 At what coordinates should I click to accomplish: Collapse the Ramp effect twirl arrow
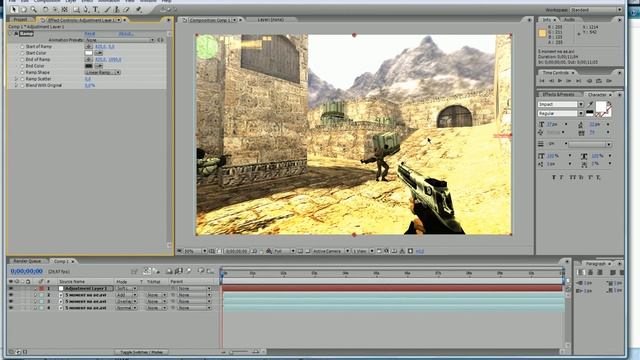click(x=11, y=33)
